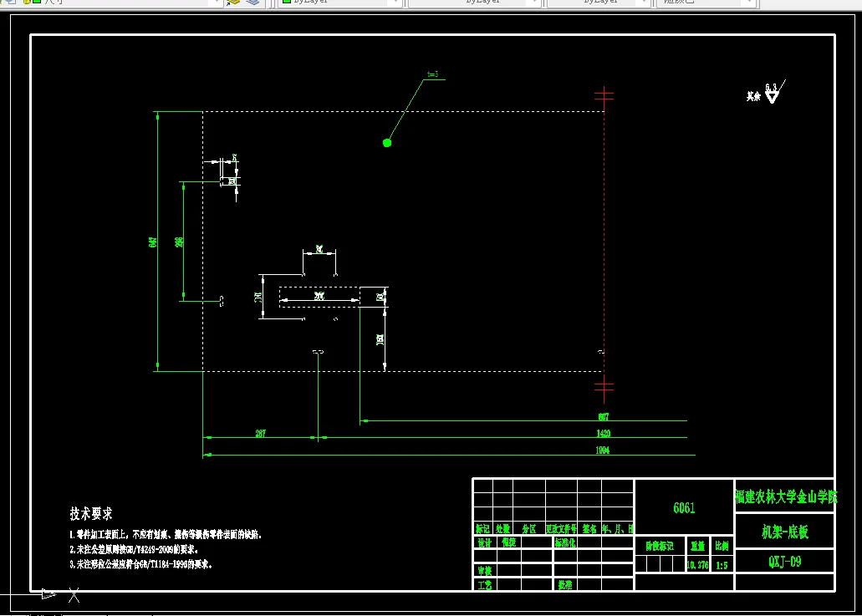Select '福建农林大学金山学院' title text
The image size is (862, 616).
[x=786, y=497]
